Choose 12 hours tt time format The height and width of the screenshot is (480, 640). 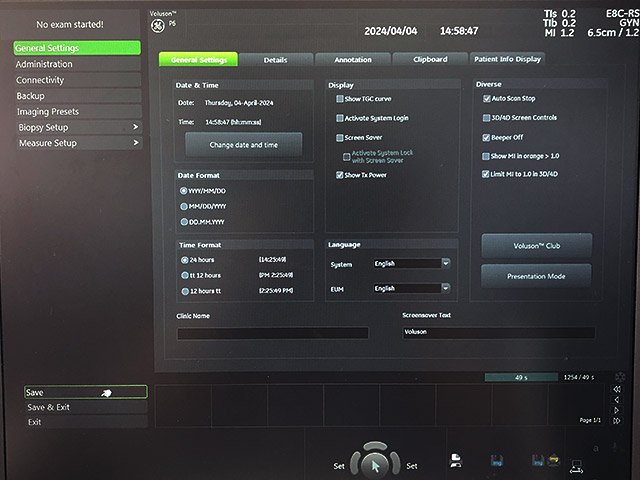pos(185,291)
